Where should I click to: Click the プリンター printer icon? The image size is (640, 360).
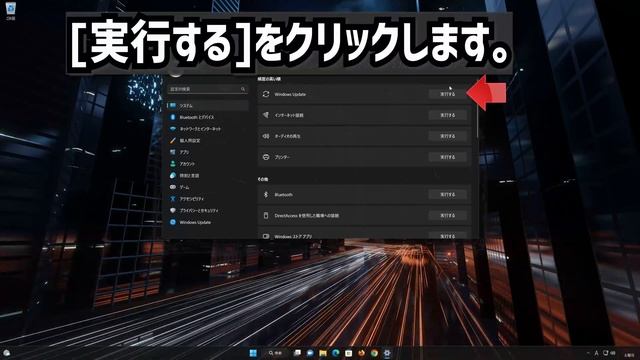pyautogui.click(x=266, y=157)
